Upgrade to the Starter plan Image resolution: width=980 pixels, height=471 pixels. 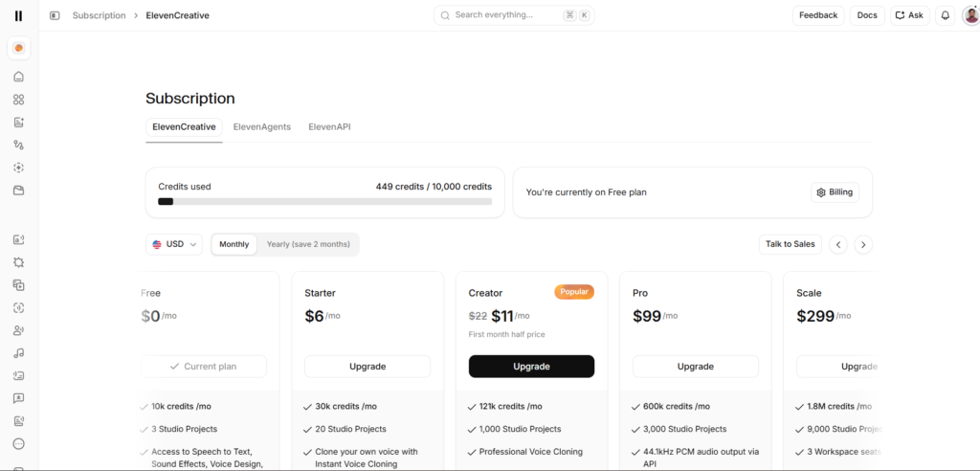click(367, 367)
